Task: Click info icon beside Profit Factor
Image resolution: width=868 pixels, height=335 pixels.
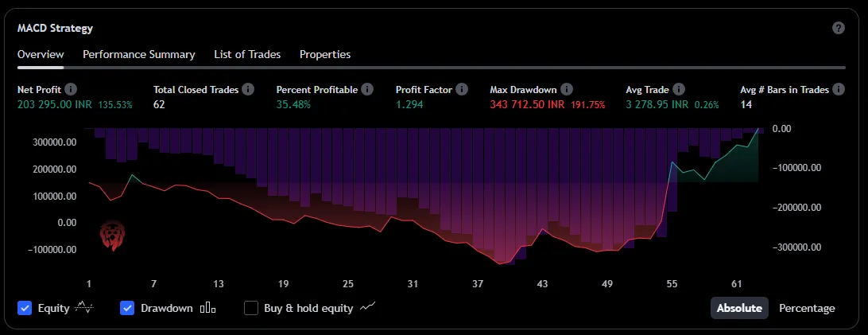Action: (462, 90)
